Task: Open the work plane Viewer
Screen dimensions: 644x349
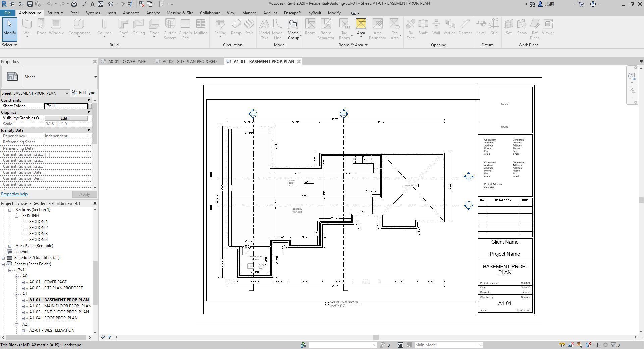Action: click(x=548, y=27)
